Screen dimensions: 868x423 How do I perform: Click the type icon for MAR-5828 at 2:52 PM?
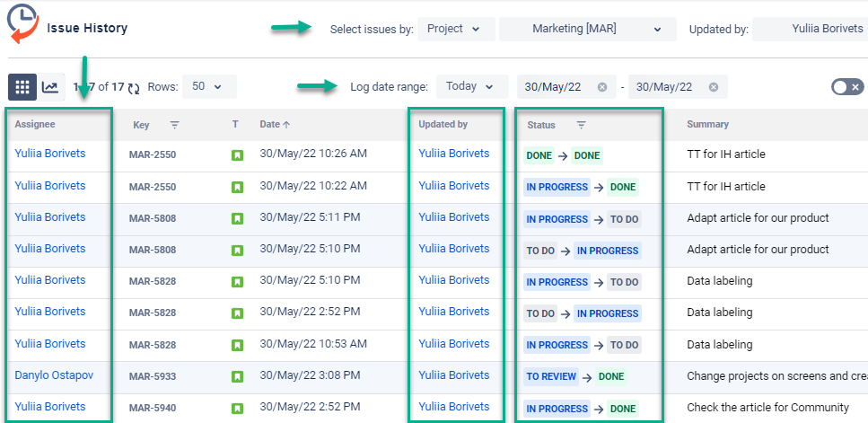coord(237,314)
